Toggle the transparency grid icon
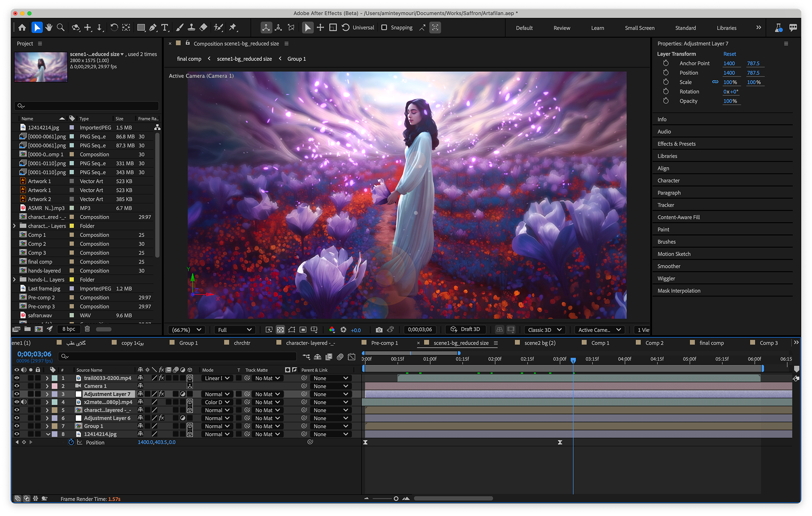This screenshot has height=516, width=812. coord(280,330)
